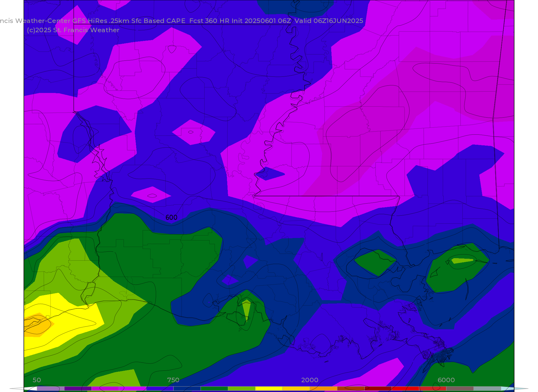Click the 'Fcst 360 HR' text in the title
538x392 pixels.
coord(210,21)
